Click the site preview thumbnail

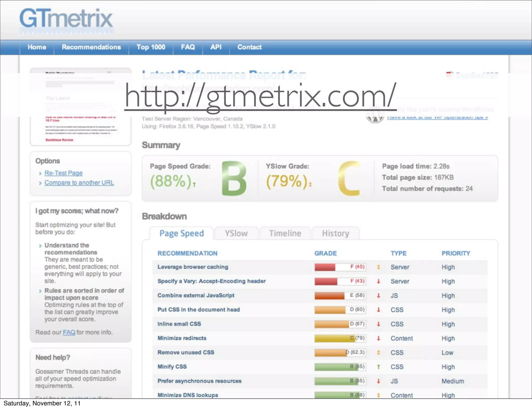click(x=81, y=107)
